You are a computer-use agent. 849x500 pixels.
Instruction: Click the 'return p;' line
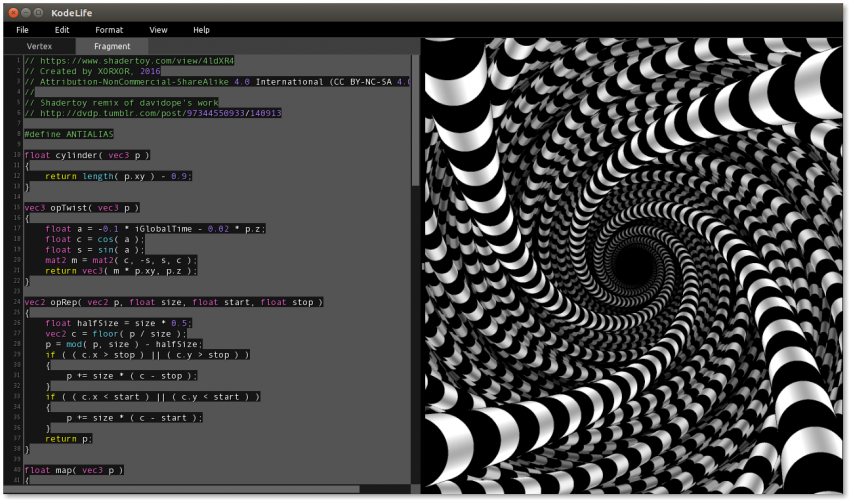click(x=68, y=439)
